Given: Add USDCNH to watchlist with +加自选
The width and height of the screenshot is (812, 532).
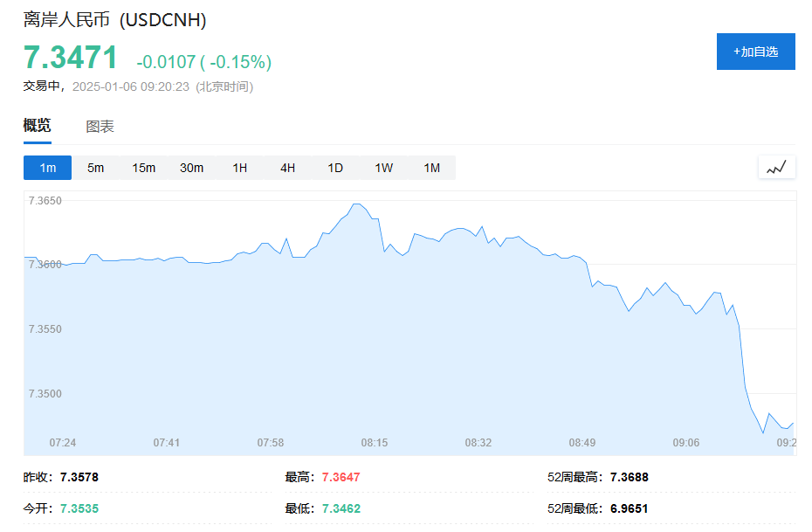Looking at the screenshot, I should tap(755, 52).
